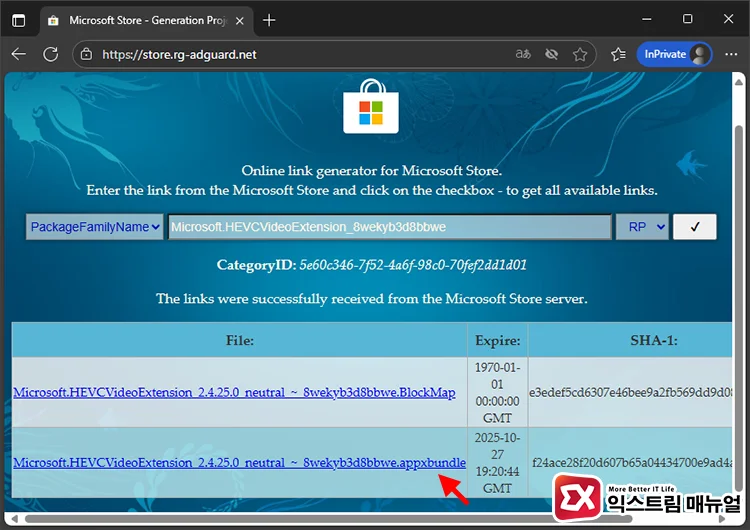Open the Favorites list icon
750x530 pixels.
click(617, 54)
